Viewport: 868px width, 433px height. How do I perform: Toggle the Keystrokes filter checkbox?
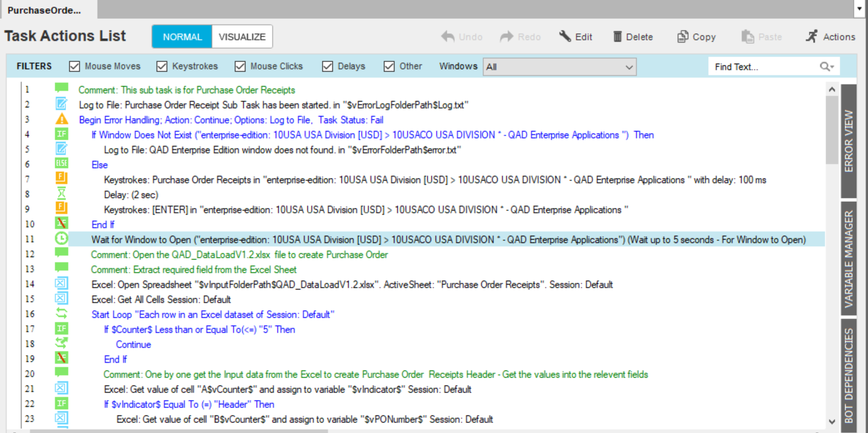point(162,67)
